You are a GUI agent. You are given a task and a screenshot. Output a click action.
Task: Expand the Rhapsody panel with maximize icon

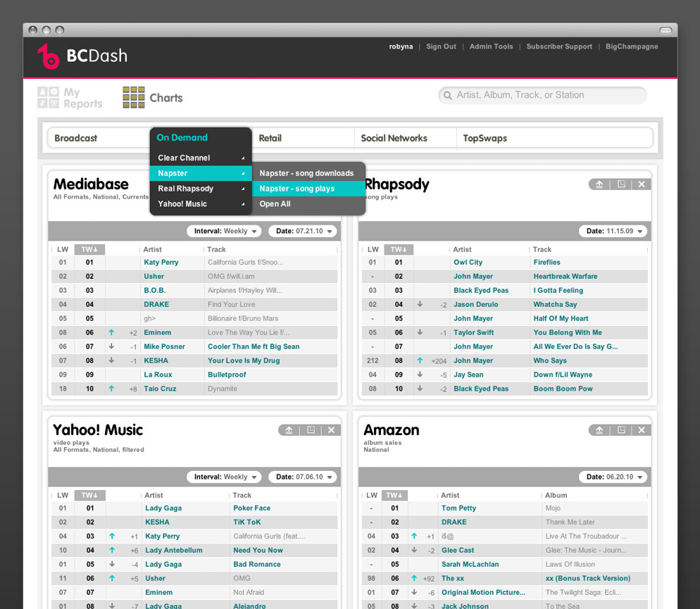(621, 184)
